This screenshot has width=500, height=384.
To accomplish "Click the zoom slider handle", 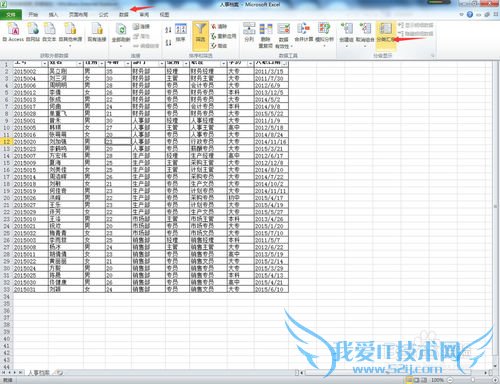I will point(472,380).
